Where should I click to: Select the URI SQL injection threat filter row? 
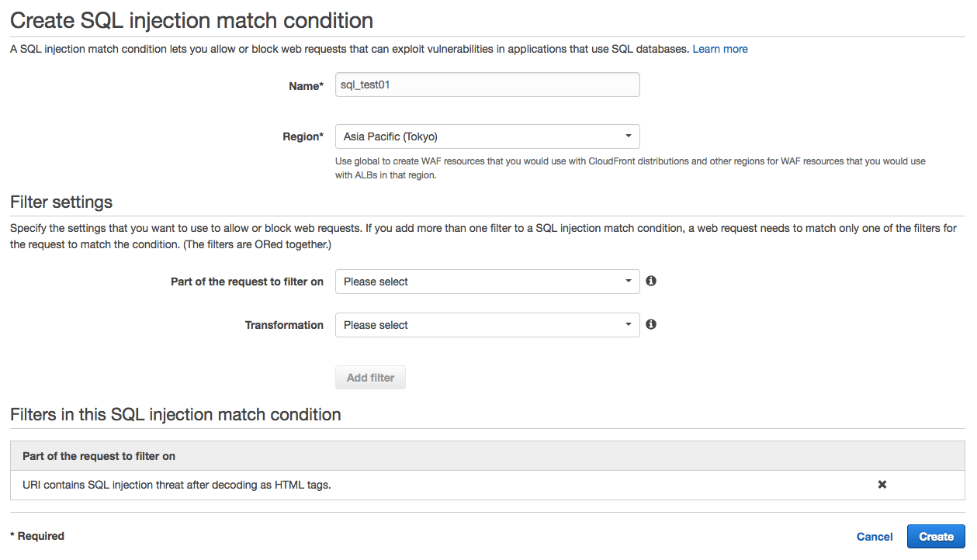tap(177, 485)
